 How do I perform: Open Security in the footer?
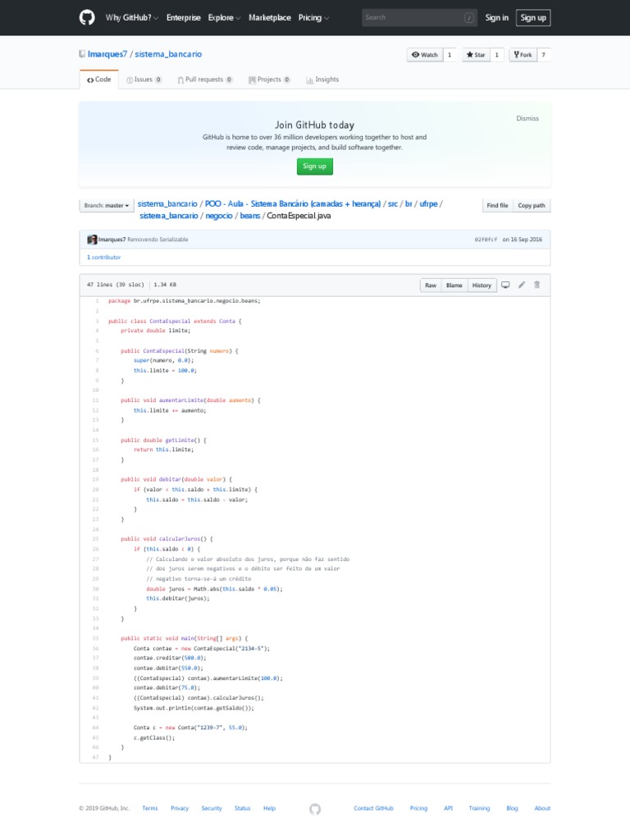(212, 808)
